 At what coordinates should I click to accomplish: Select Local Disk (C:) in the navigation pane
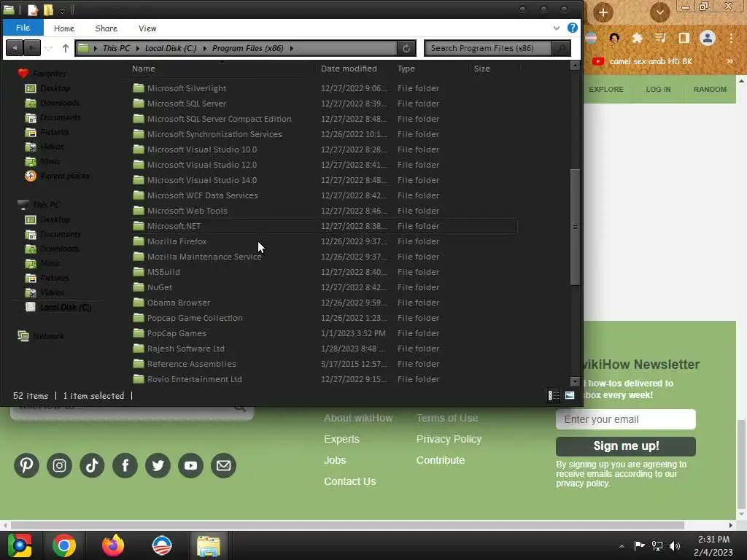pos(65,307)
